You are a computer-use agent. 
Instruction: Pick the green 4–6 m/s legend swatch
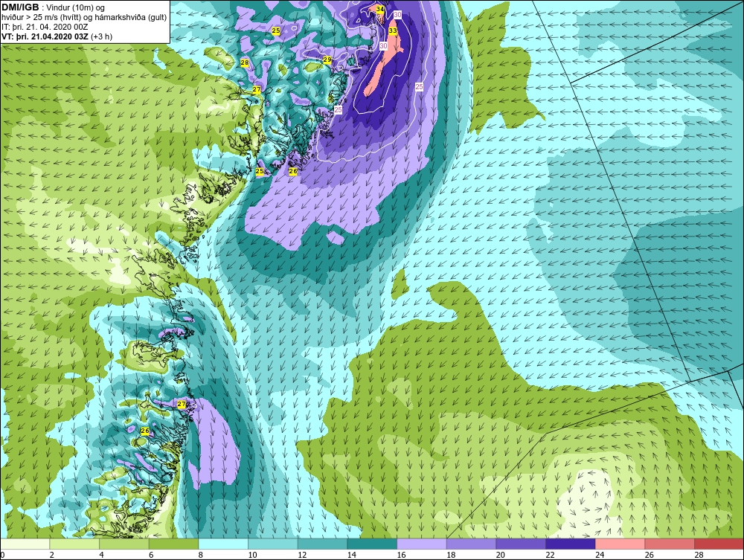[124, 544]
